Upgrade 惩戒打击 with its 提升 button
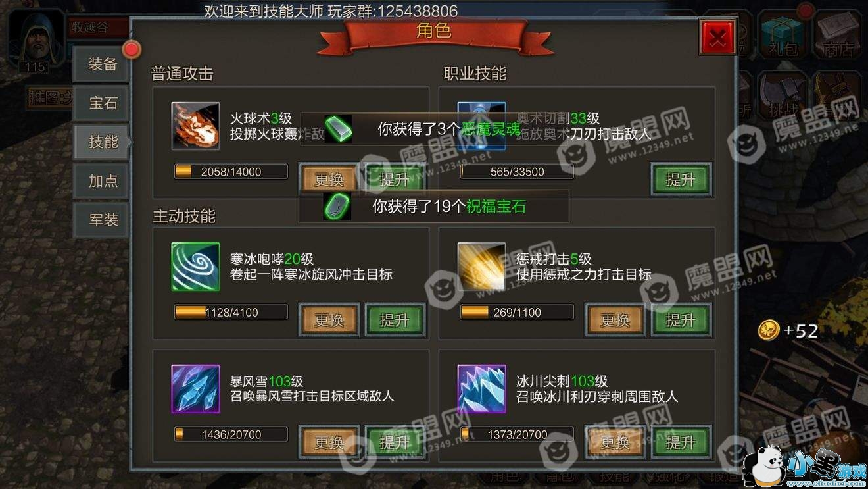Image resolution: width=868 pixels, height=489 pixels. tap(681, 320)
